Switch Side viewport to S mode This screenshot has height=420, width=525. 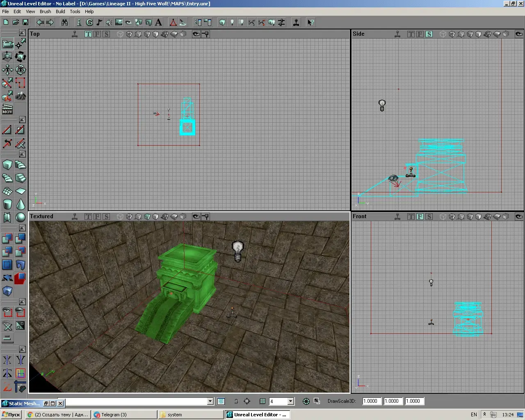[x=429, y=34]
